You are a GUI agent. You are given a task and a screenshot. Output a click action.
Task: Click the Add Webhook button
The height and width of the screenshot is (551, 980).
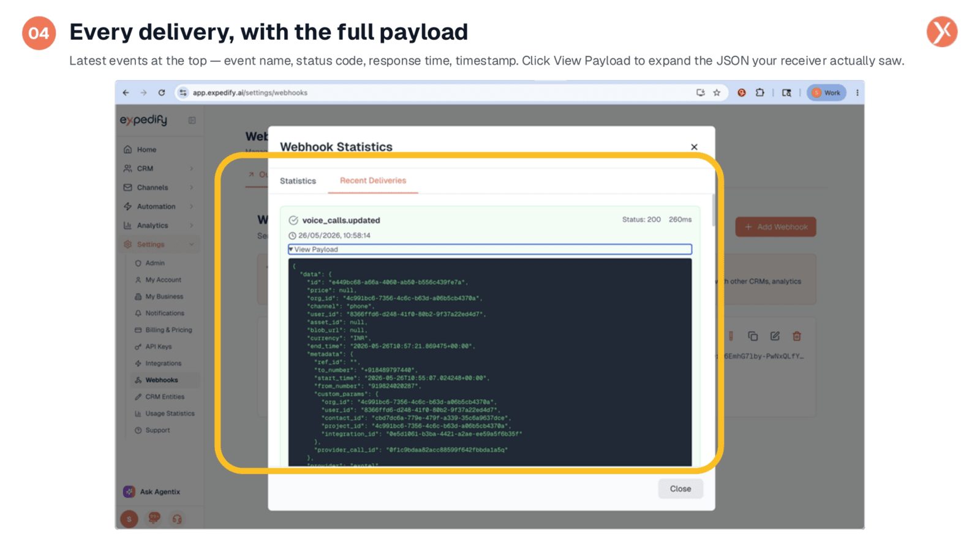tap(775, 227)
